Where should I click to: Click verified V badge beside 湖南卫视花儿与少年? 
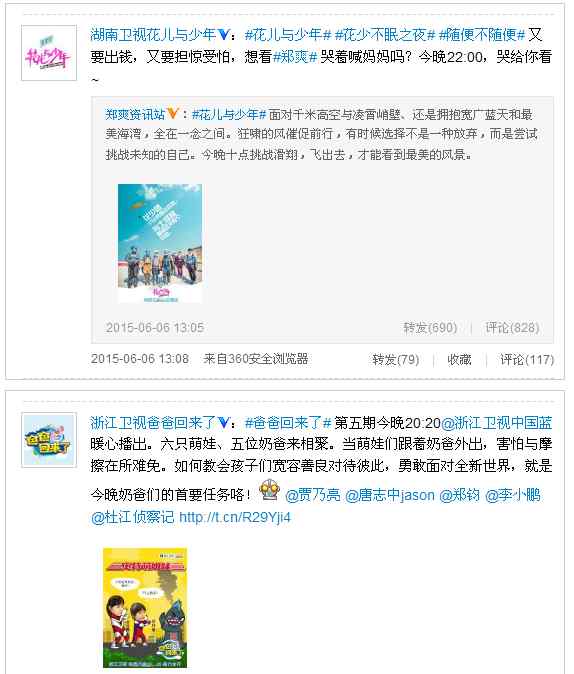224,35
